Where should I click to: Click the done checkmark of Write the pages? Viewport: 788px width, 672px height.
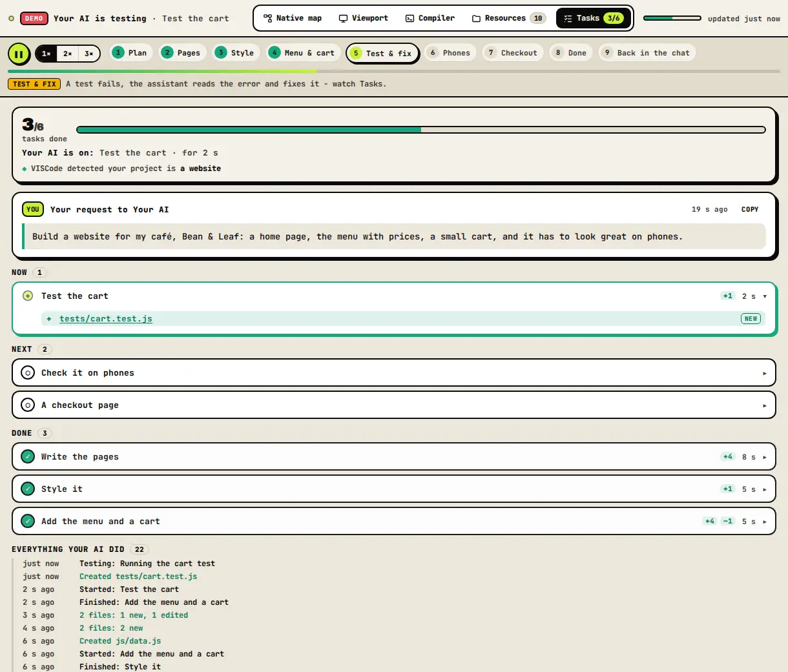(x=28, y=456)
